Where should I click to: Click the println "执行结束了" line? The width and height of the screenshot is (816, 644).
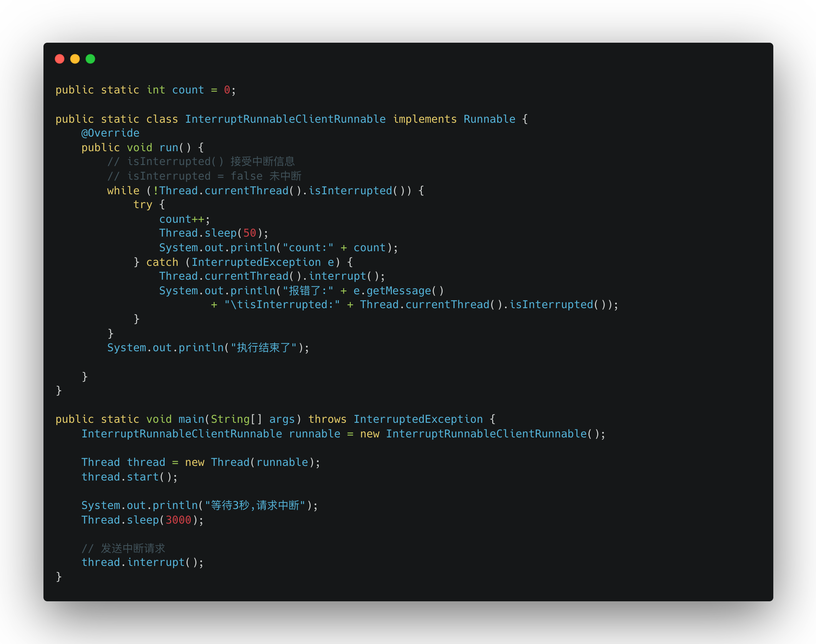tap(208, 348)
